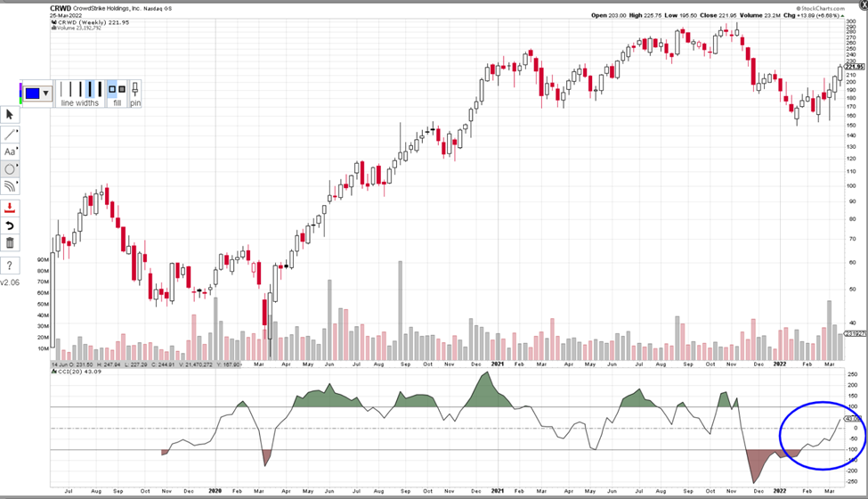Select the Aa text annotation tool

point(10,151)
